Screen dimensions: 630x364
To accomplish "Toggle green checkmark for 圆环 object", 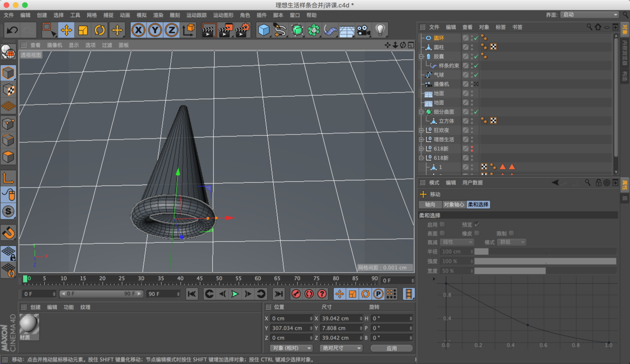I will click(x=476, y=38).
